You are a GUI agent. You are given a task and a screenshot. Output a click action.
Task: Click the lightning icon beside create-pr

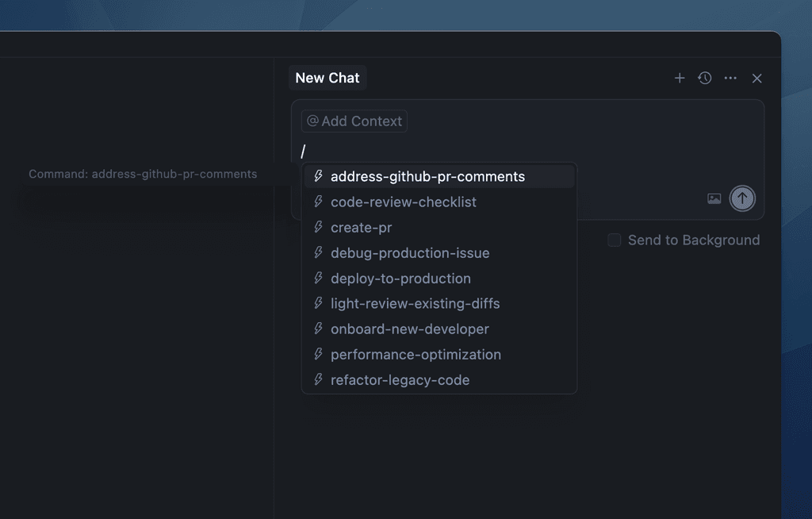pyautogui.click(x=318, y=227)
